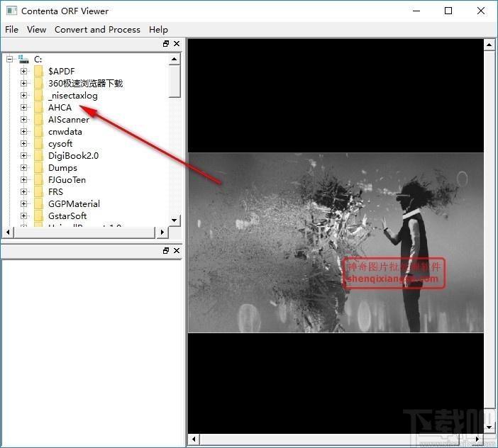Expand the GstarSoft folder node
Viewport: 498px width, 448px height.
tap(23, 215)
